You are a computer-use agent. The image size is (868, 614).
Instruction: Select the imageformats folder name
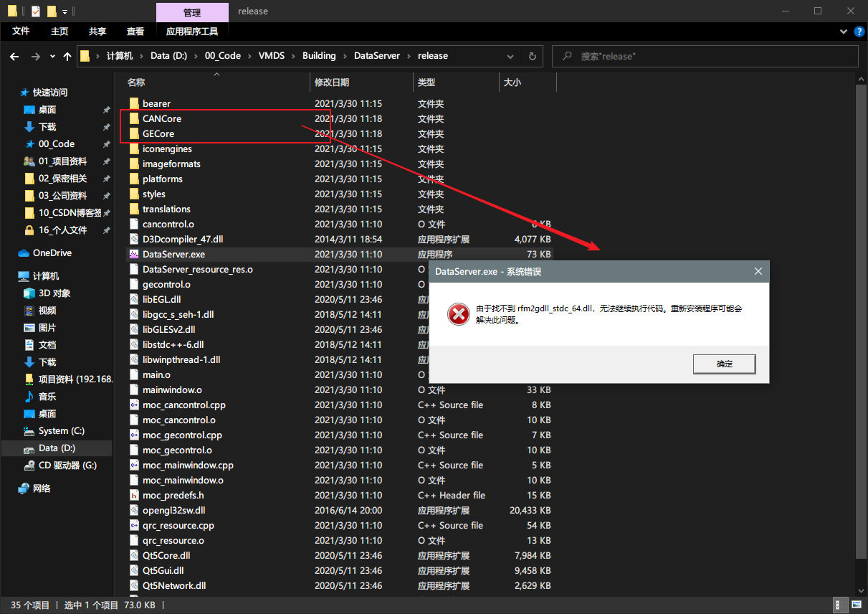tap(171, 164)
